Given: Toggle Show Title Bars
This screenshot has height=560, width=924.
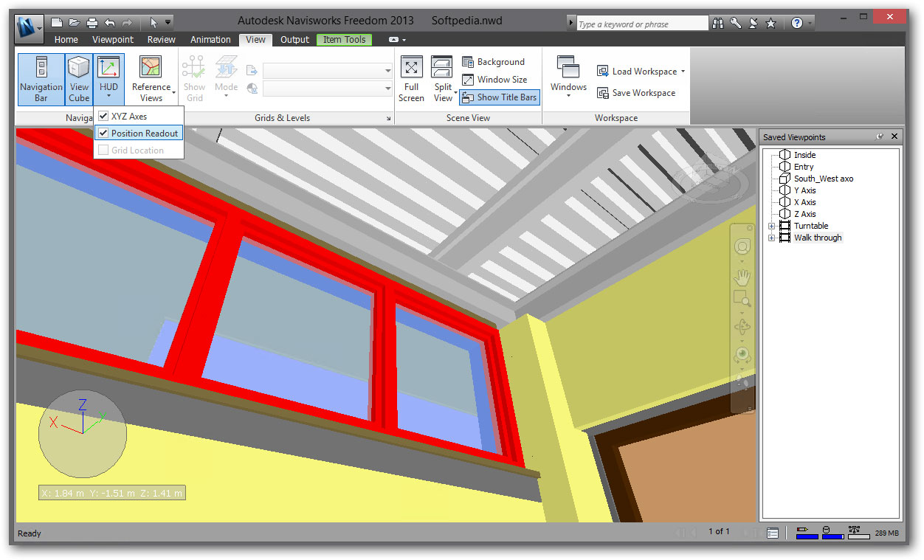Looking at the screenshot, I should point(499,97).
